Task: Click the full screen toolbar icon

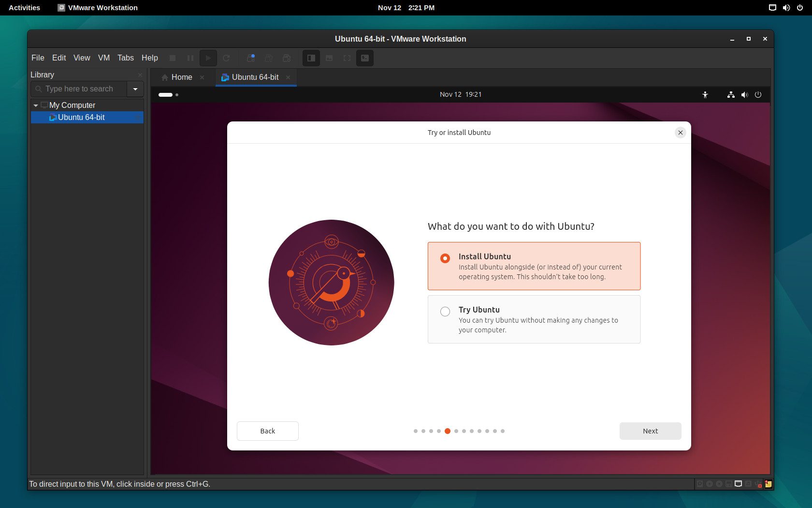Action: [347, 58]
